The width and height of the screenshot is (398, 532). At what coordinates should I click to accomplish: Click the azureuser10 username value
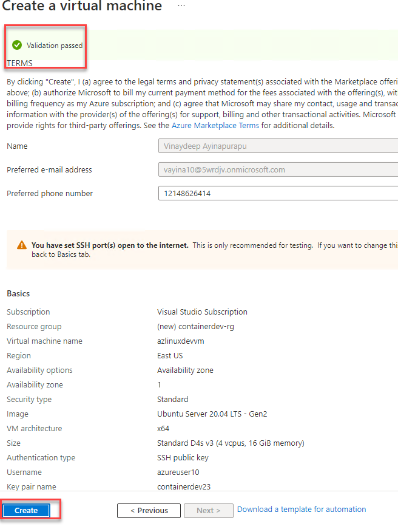click(178, 472)
